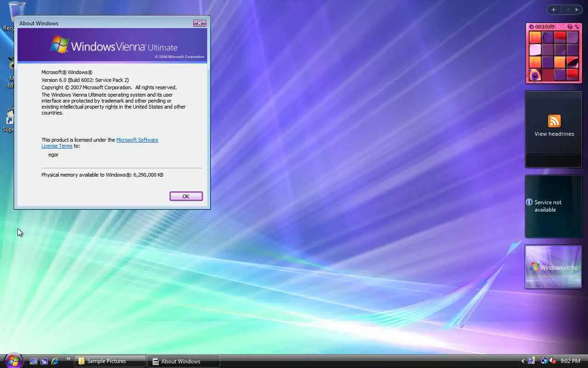The width and height of the screenshot is (588, 368).
Task: Switch to Sample Pictures taskbar button
Action: click(x=110, y=361)
